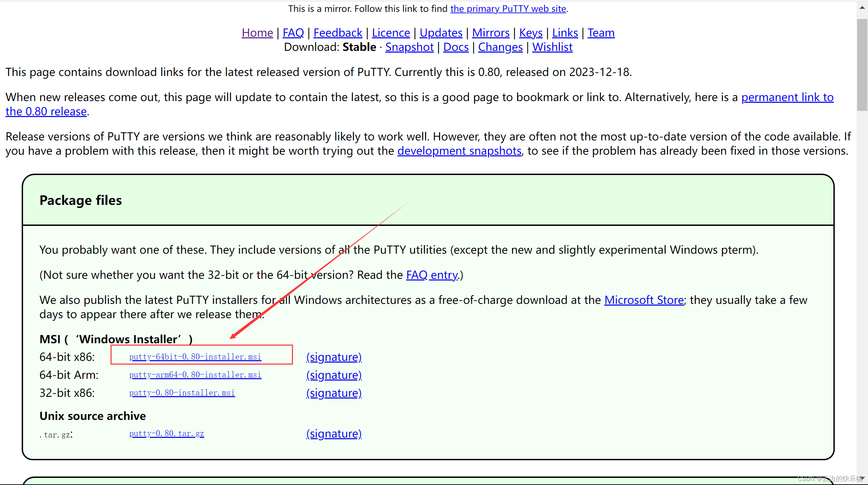Open the Docs download link
The image size is (868, 485).
point(456,47)
